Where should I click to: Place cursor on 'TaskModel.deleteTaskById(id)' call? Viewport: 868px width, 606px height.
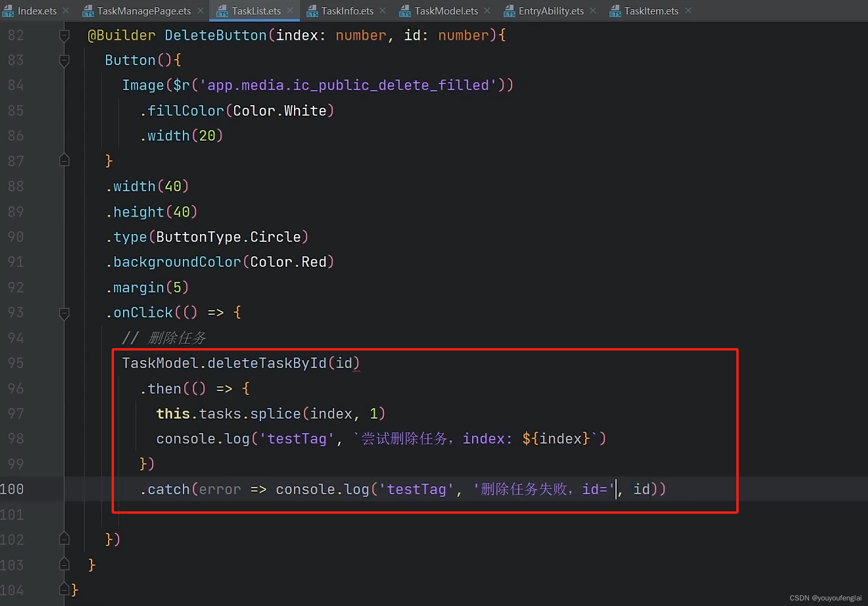coord(241,363)
